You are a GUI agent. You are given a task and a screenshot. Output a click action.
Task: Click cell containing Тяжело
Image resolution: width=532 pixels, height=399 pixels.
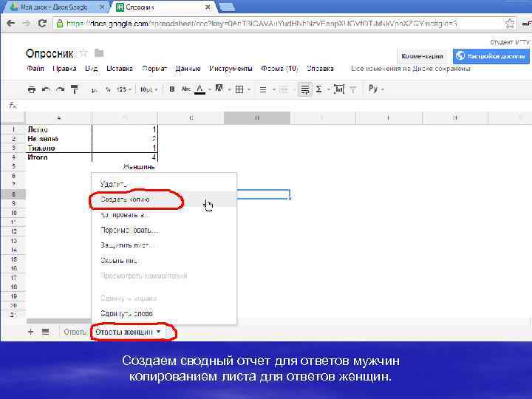58,148
